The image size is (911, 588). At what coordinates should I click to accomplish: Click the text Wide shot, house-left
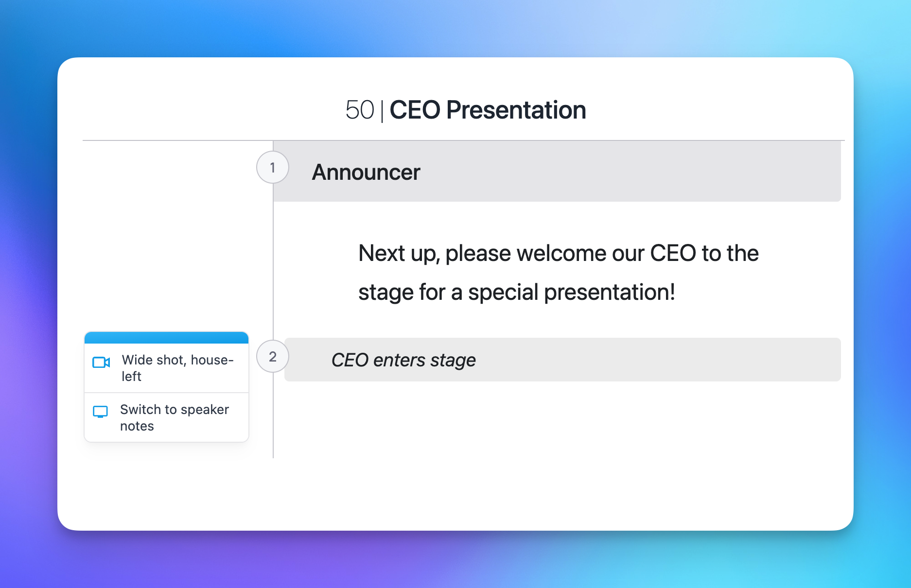(x=178, y=368)
